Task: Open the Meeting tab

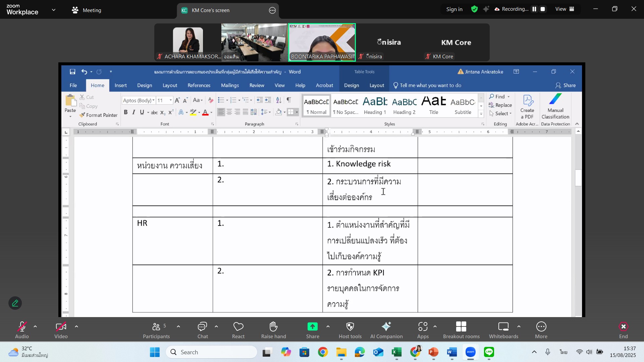Action: coord(87,10)
